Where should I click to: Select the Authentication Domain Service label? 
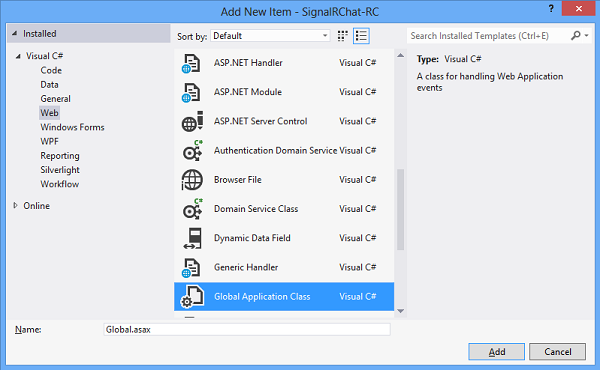pos(275,151)
